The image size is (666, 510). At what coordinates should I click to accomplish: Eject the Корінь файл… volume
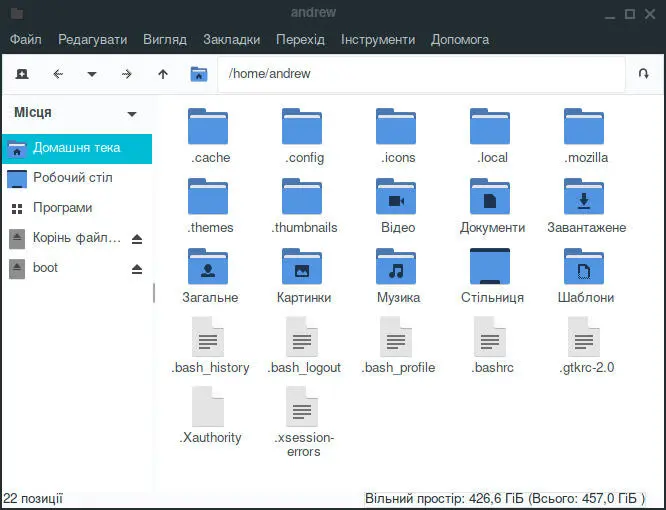click(x=137, y=239)
